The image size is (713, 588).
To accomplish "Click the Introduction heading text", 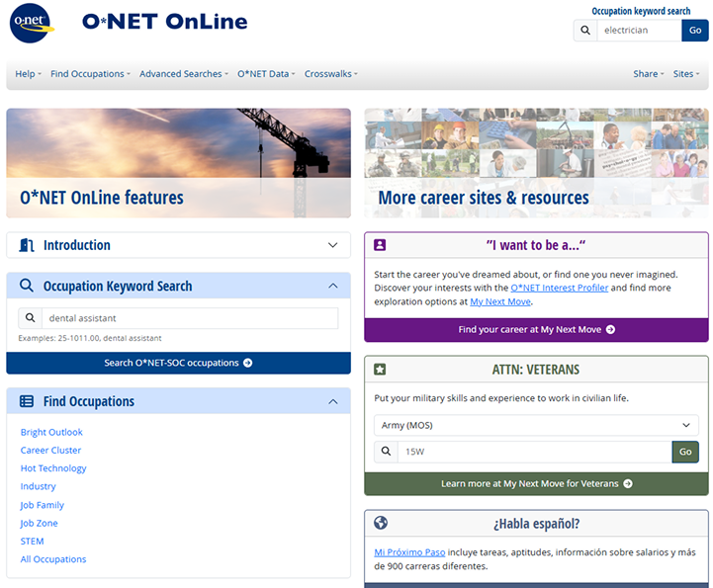I will tap(77, 245).
